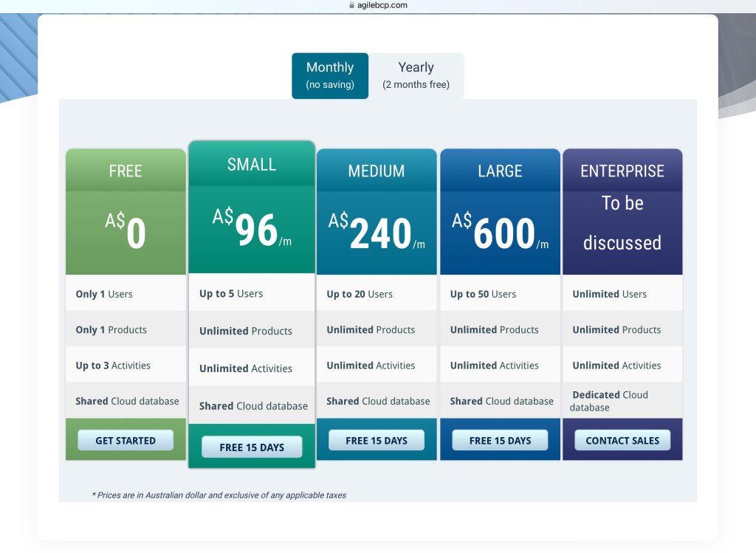This screenshot has height=553, width=756.
Task: Start FREE 15 DAYS trial for Small plan
Action: click(x=252, y=447)
